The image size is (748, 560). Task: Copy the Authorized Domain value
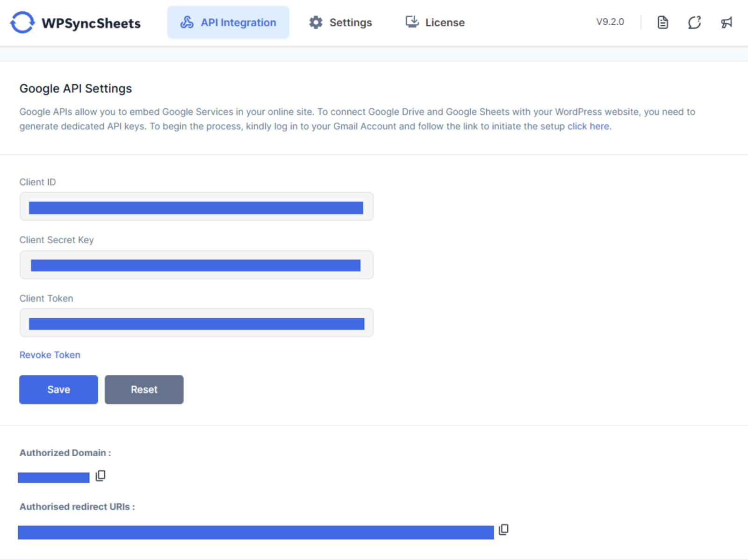(101, 476)
